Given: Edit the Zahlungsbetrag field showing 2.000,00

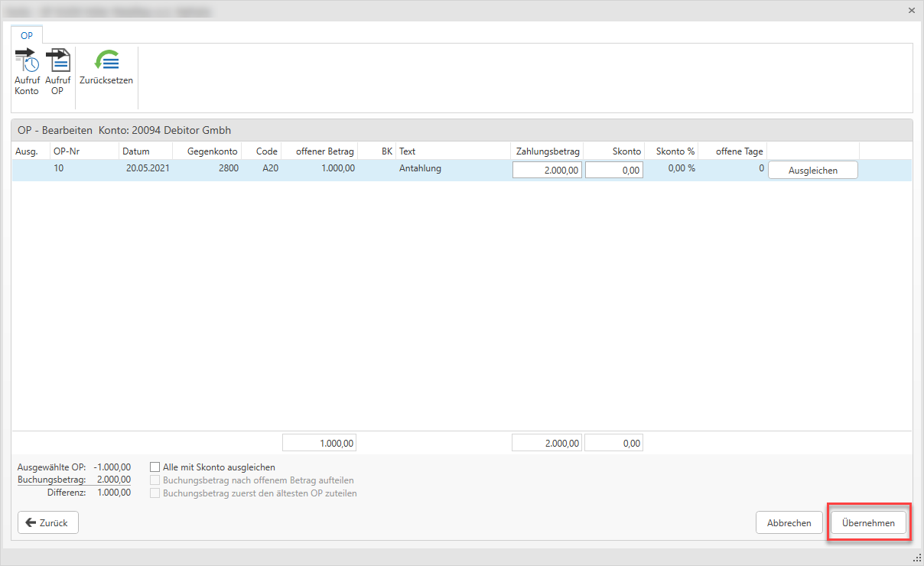Looking at the screenshot, I should point(546,171).
